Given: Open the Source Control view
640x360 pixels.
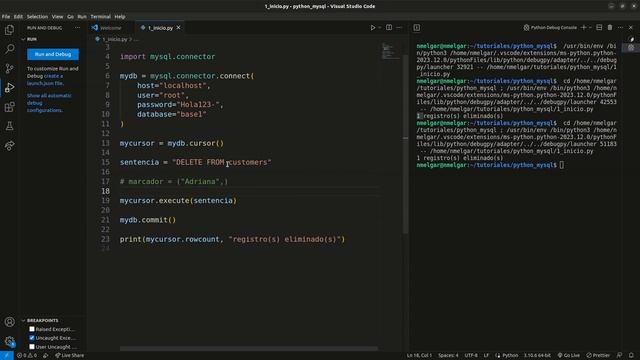Looking at the screenshot, I should pyautogui.click(x=9, y=68).
